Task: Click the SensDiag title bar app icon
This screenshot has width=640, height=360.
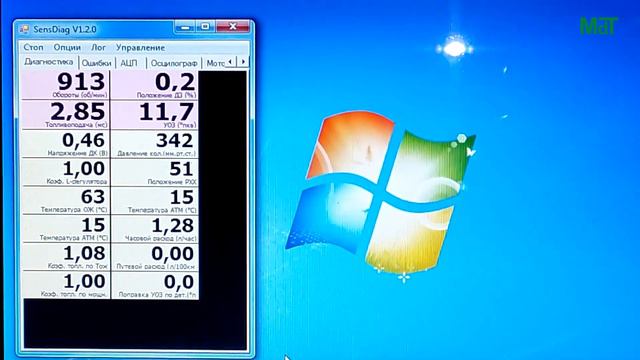Action: coord(24,29)
